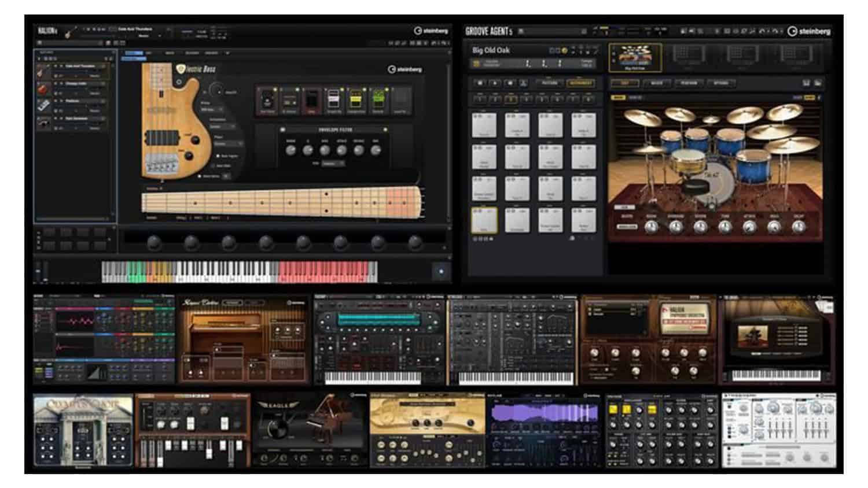Click the last Envelope Filter knob
868x488 pixels.
(376, 150)
